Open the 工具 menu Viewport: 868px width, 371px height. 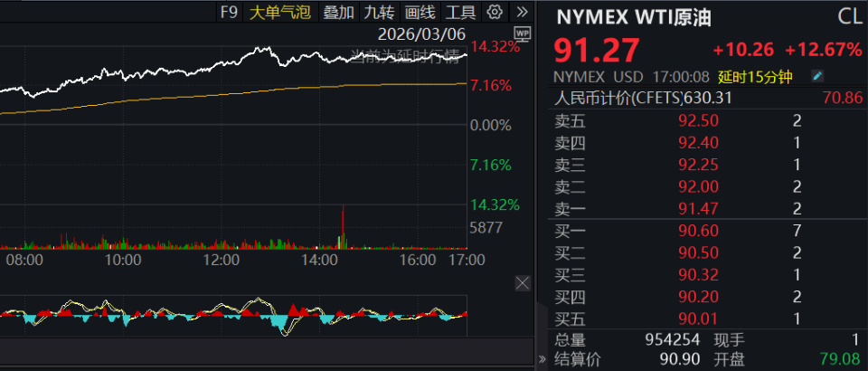[x=460, y=12]
